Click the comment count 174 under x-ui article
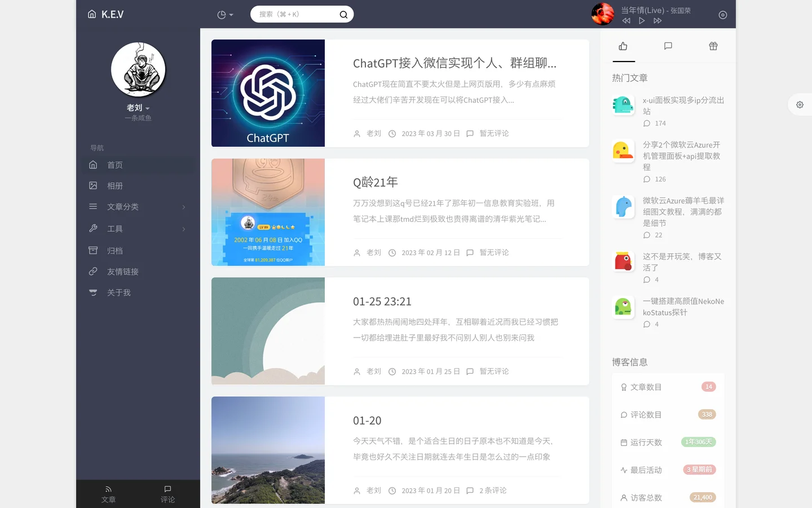This screenshot has height=508, width=812. click(x=660, y=124)
